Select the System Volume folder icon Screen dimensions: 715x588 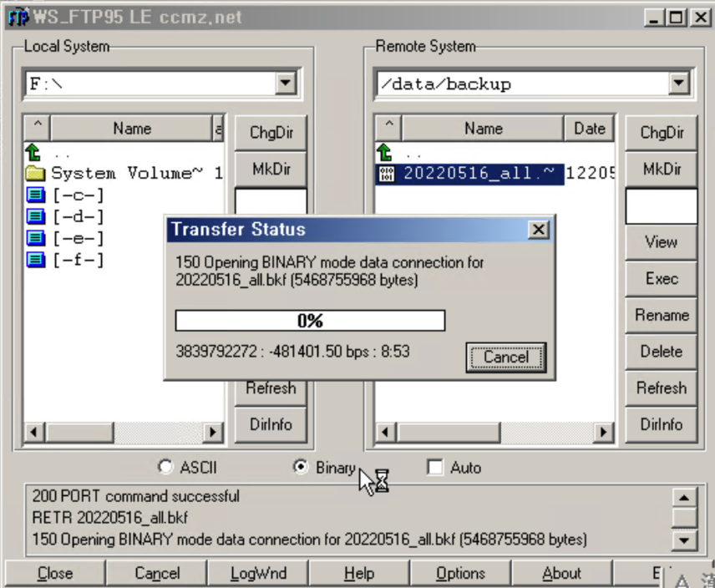click(36, 173)
